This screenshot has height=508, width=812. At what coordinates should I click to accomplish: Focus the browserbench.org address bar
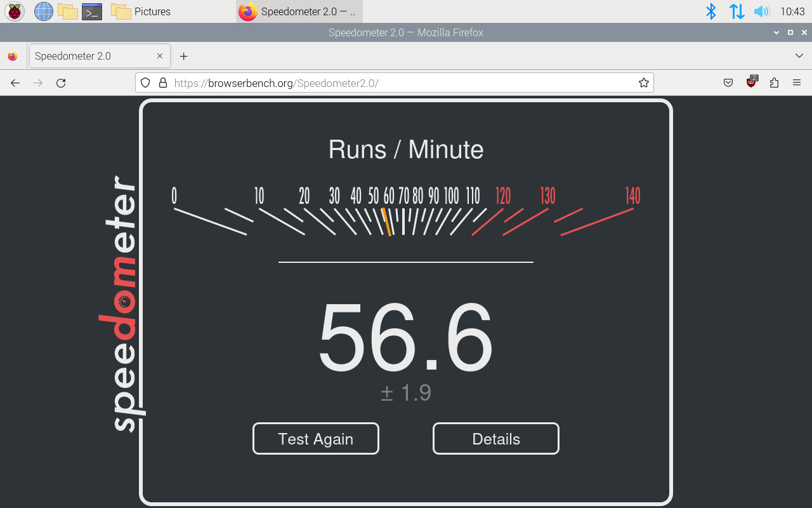[395, 83]
